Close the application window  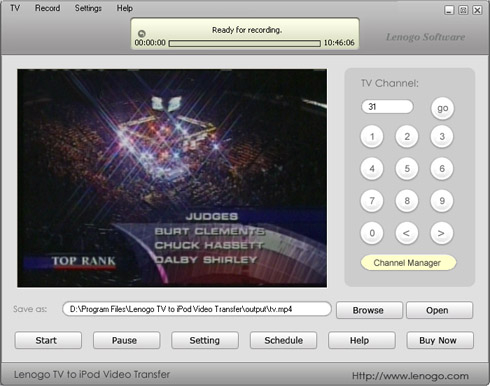click(x=477, y=10)
